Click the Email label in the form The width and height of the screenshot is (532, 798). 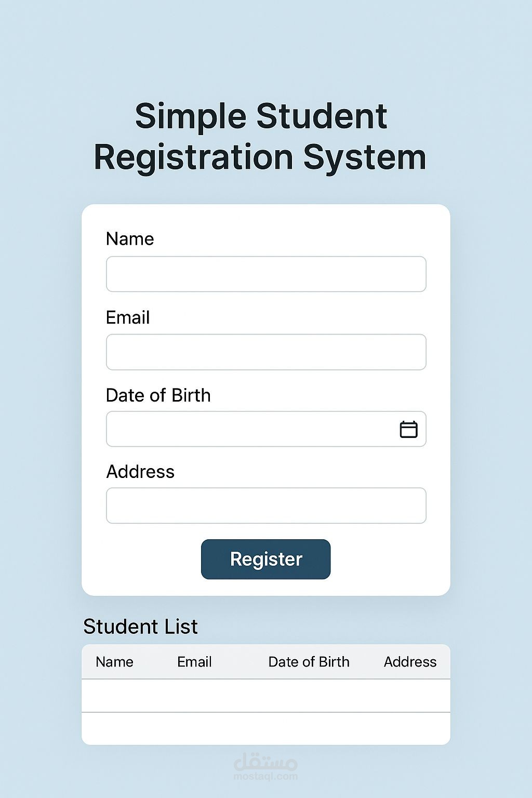tap(128, 317)
